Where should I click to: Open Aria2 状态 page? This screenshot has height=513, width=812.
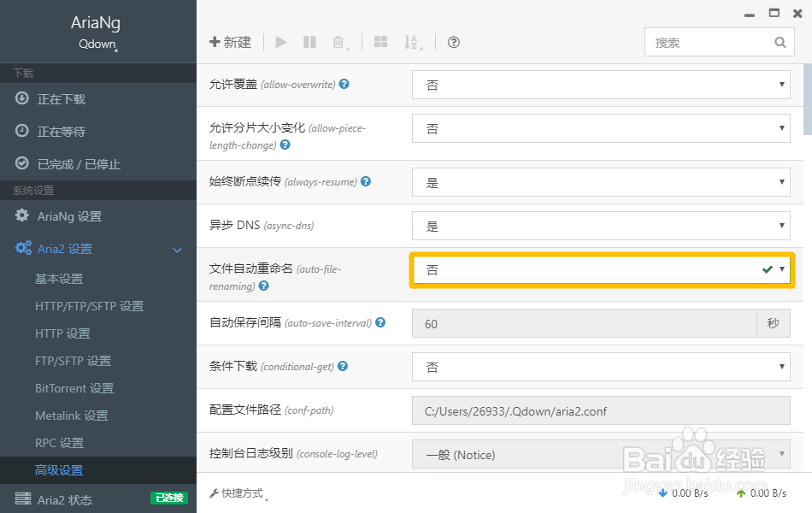pyautogui.click(x=65, y=500)
